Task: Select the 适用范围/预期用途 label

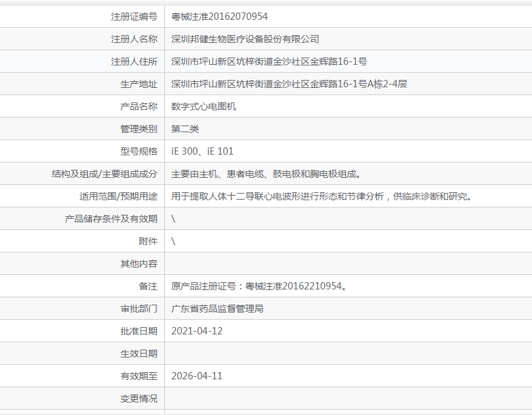Action: click(118, 196)
